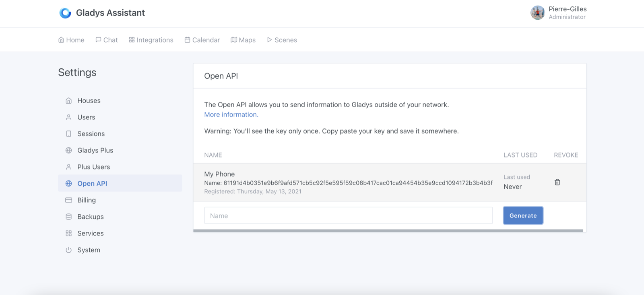Open Pierre-Gilles user avatar
Image resolution: width=644 pixels, height=295 pixels.
coord(537,13)
